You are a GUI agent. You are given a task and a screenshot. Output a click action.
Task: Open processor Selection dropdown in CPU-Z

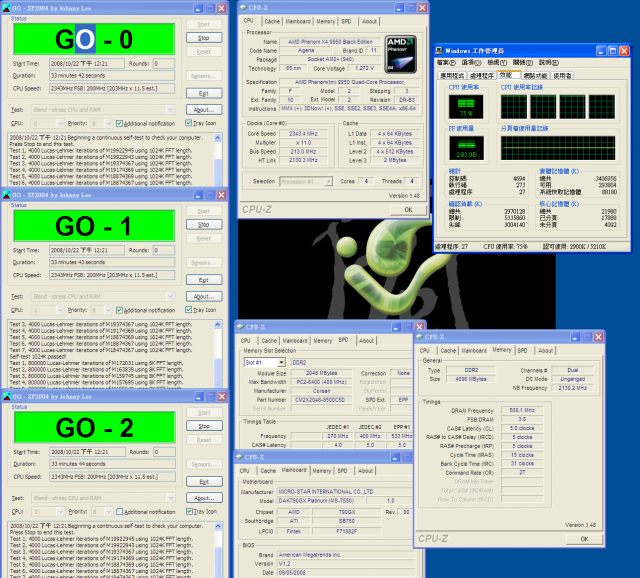[328, 181]
